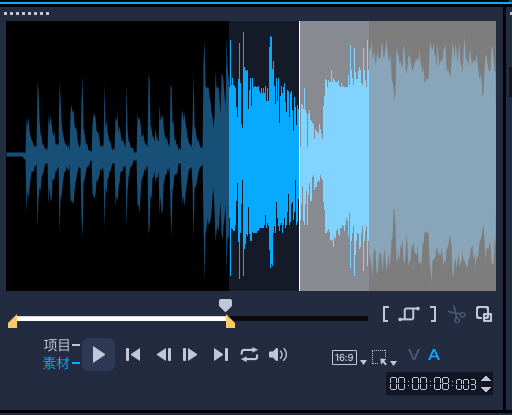Set mark-in with left bracket icon
512x415 pixels.
point(385,314)
